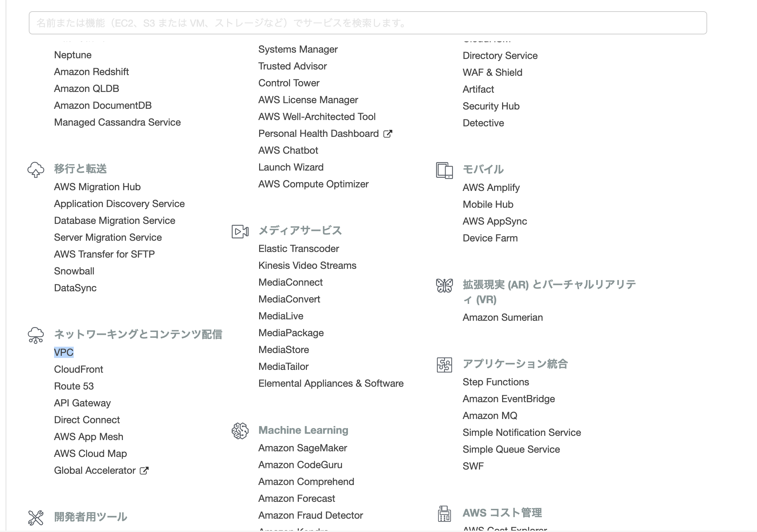Open Kinesis Video Streams
Viewport: 757px width, 532px height.
pyautogui.click(x=308, y=265)
